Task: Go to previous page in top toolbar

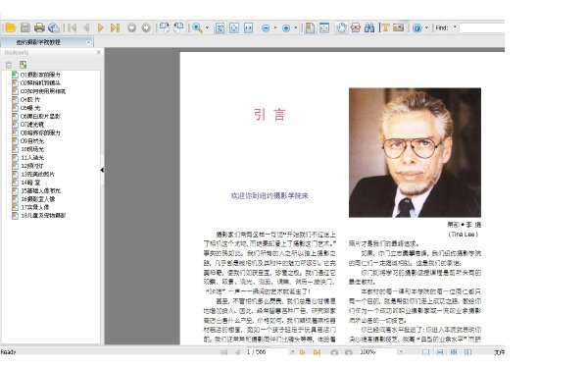Action: click(x=86, y=27)
